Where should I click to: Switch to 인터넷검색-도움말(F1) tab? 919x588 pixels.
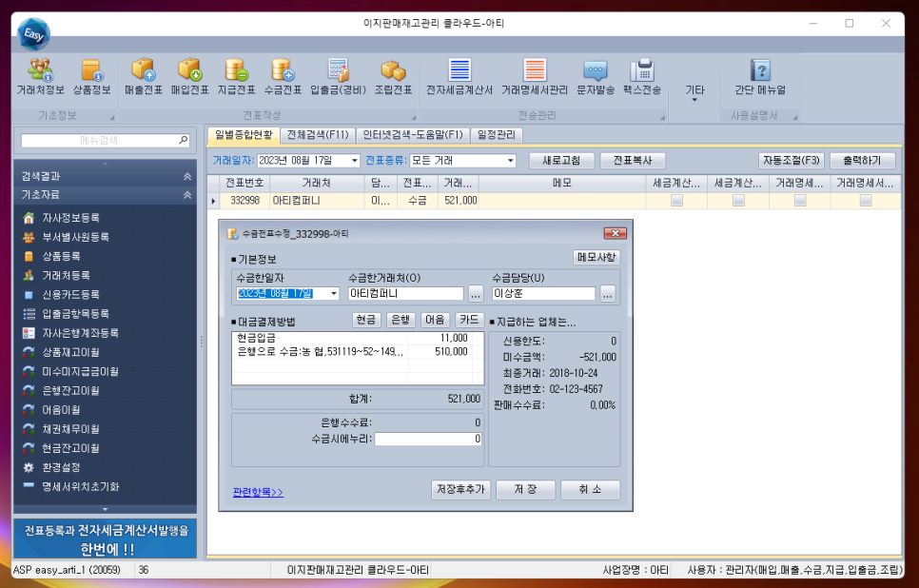click(413, 135)
